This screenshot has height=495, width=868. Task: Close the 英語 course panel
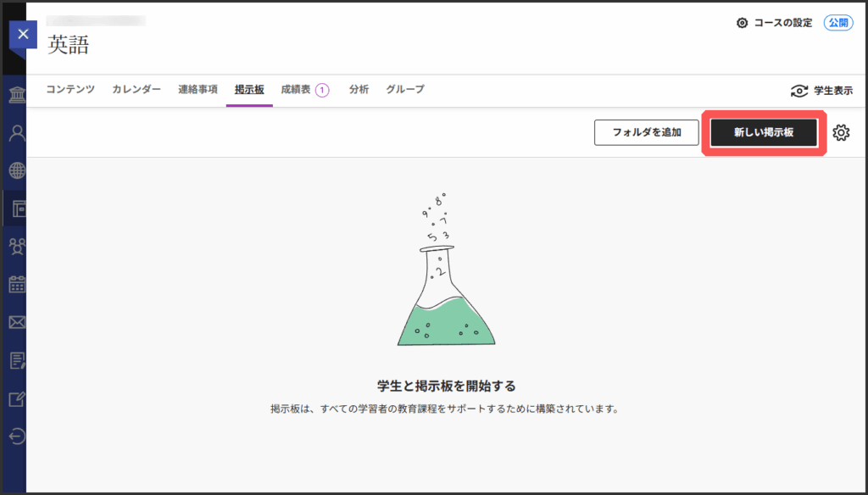pos(23,34)
